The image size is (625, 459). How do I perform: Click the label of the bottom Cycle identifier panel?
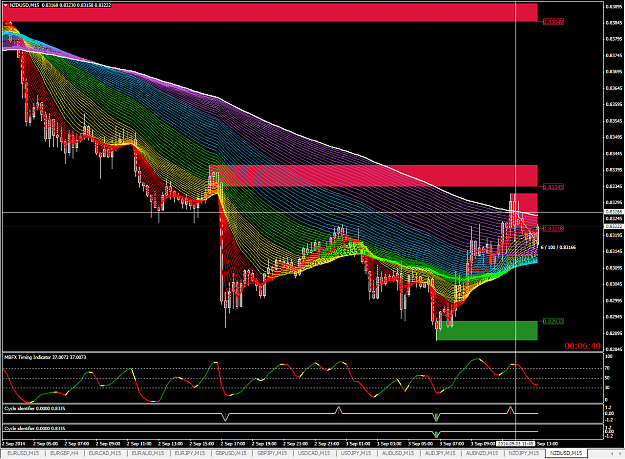tap(35, 428)
